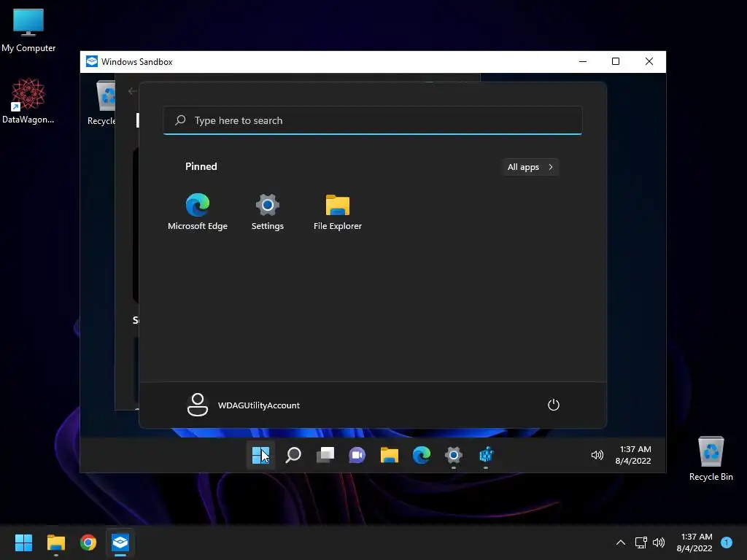Image resolution: width=747 pixels, height=560 pixels.
Task: Select the DataWagon desktop shortcut
Action: tap(28, 101)
